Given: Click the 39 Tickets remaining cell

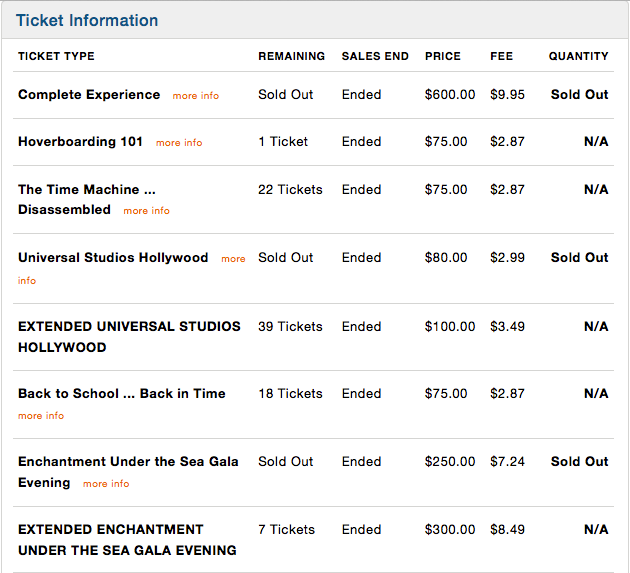Looking at the screenshot, I should pyautogui.click(x=290, y=326).
